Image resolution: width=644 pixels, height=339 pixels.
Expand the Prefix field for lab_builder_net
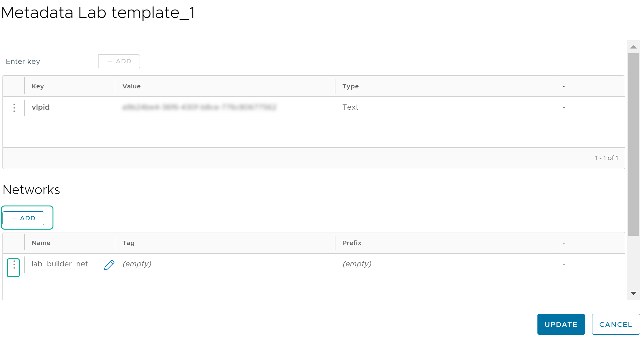tap(356, 264)
